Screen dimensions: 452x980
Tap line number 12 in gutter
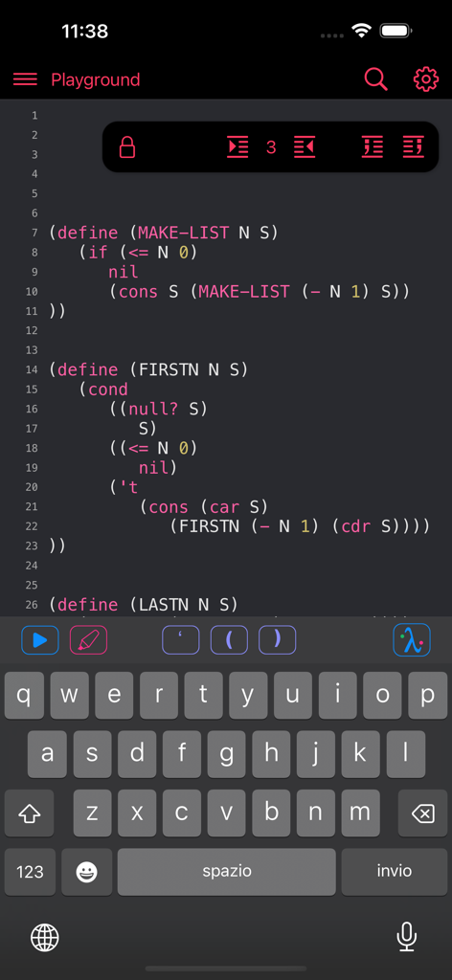point(32,330)
